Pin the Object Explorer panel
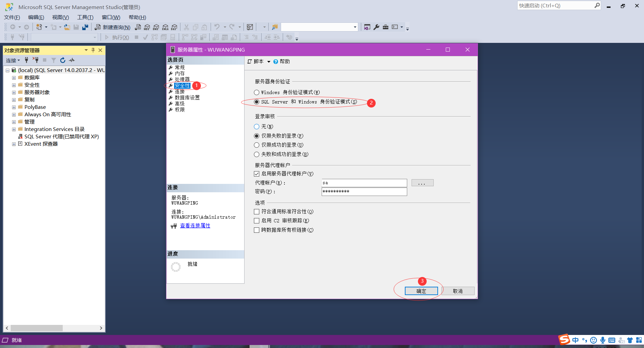The height and width of the screenshot is (348, 644). (93, 50)
